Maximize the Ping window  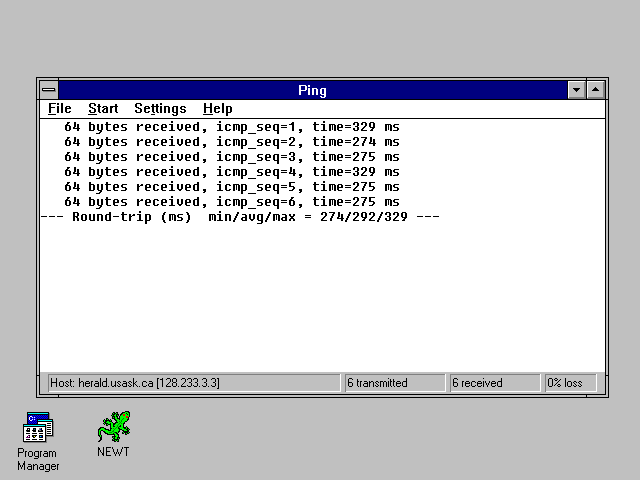tap(595, 90)
